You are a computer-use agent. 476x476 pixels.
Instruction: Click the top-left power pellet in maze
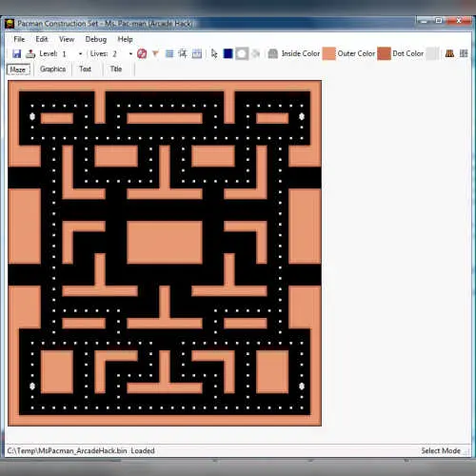click(32, 116)
